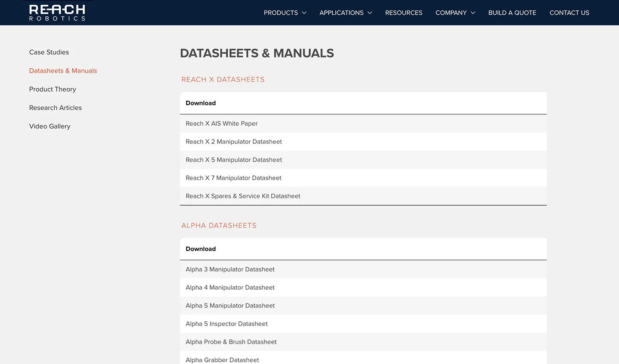Open Case Studies in the sidebar

pyautogui.click(x=49, y=52)
